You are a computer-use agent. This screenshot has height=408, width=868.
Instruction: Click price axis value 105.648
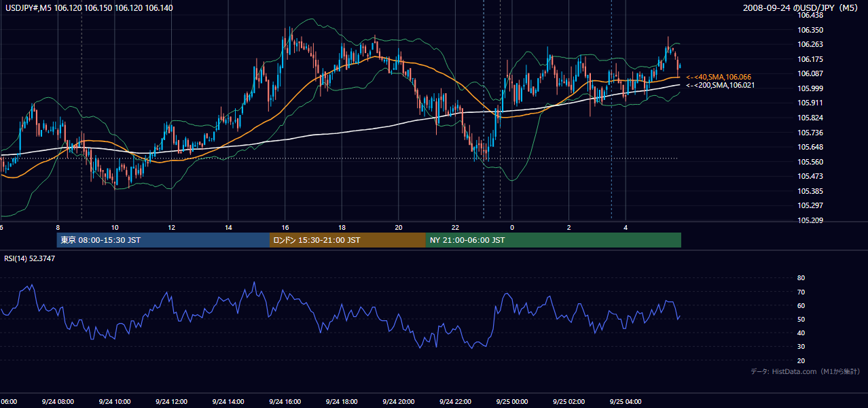click(x=810, y=147)
